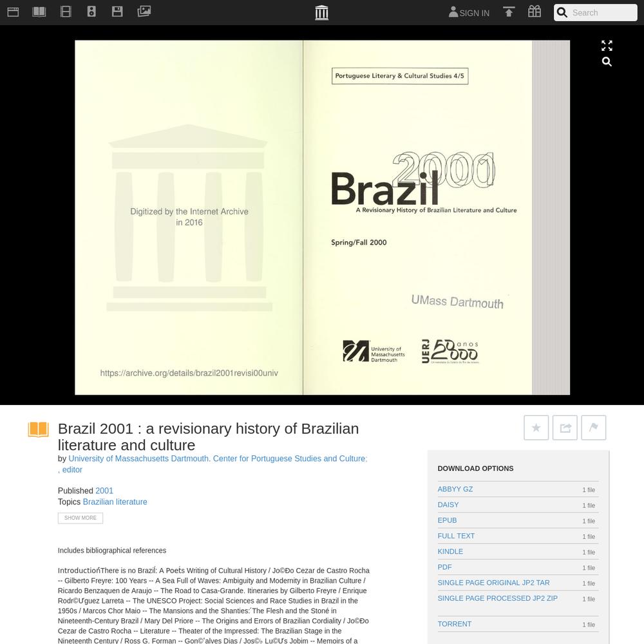Image resolution: width=644 pixels, height=644 pixels.
Task: Open the Texts (book) icon in top bar
Action: coord(39,12)
